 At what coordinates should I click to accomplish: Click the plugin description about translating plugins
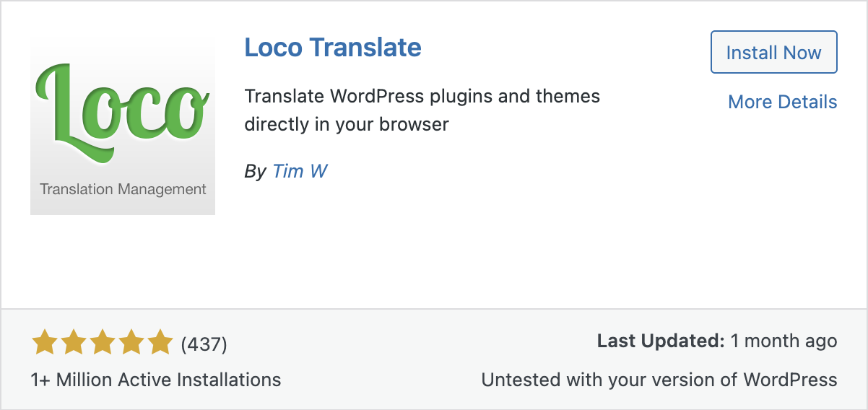click(422, 110)
